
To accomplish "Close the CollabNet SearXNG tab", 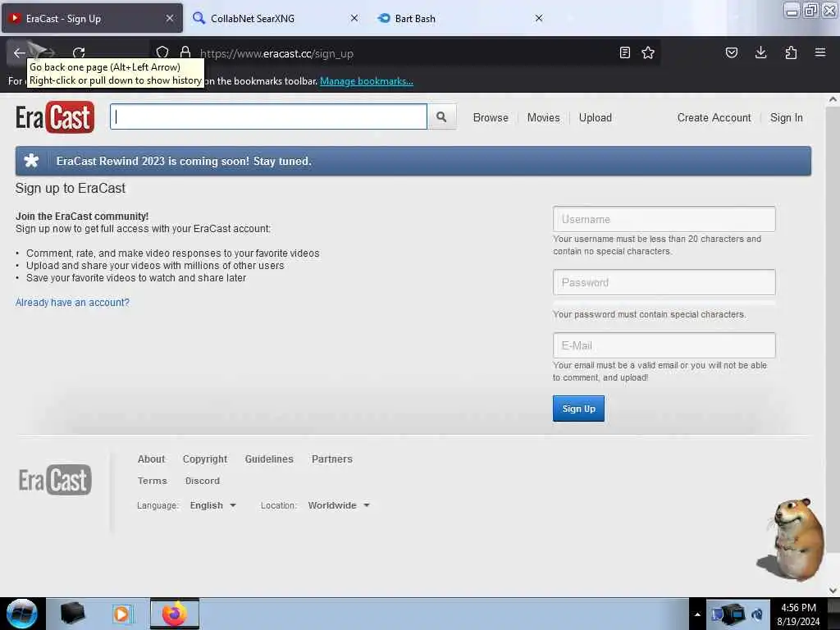I will tap(354, 18).
